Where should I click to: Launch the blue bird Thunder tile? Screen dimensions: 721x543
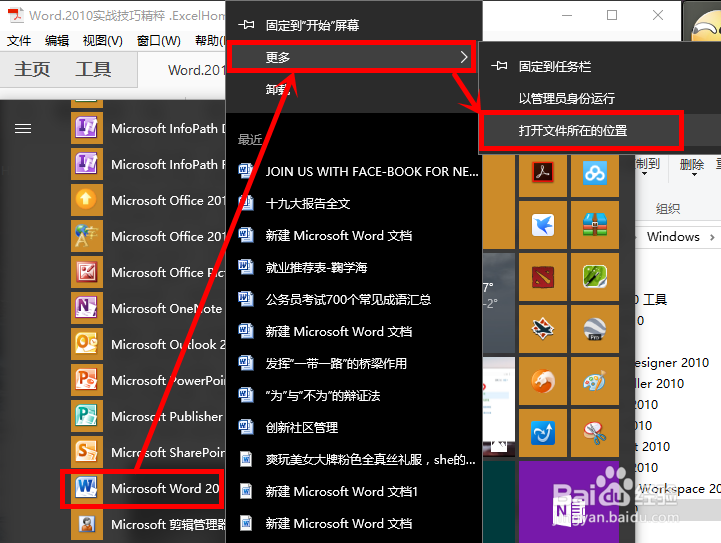(543, 225)
